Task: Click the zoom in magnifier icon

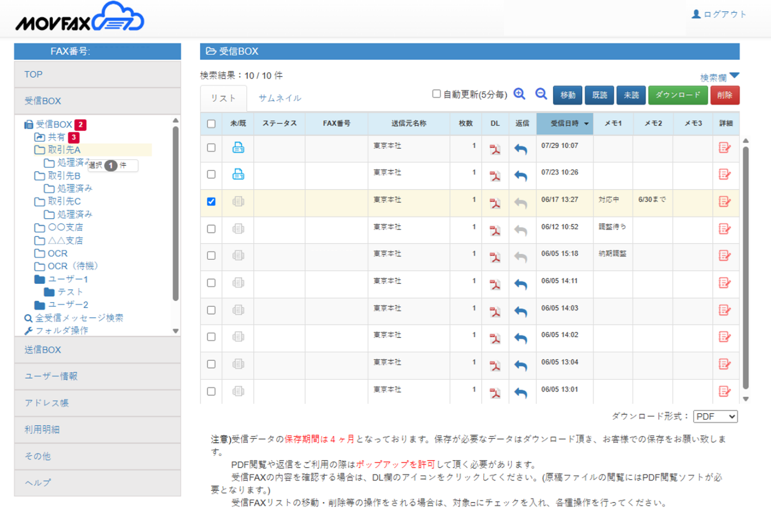Action: coord(520,94)
